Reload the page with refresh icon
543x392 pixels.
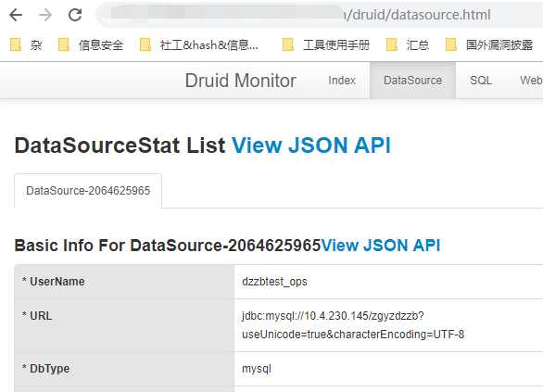click(x=75, y=15)
